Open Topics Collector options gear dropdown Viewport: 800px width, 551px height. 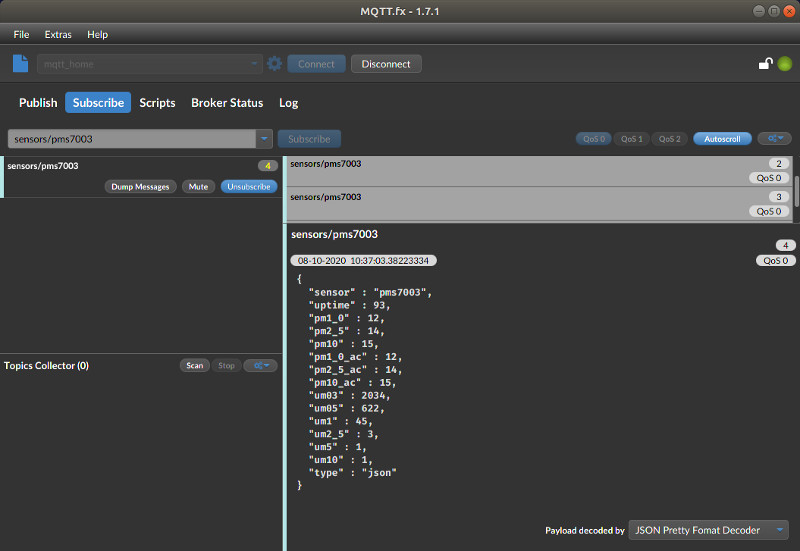point(261,365)
